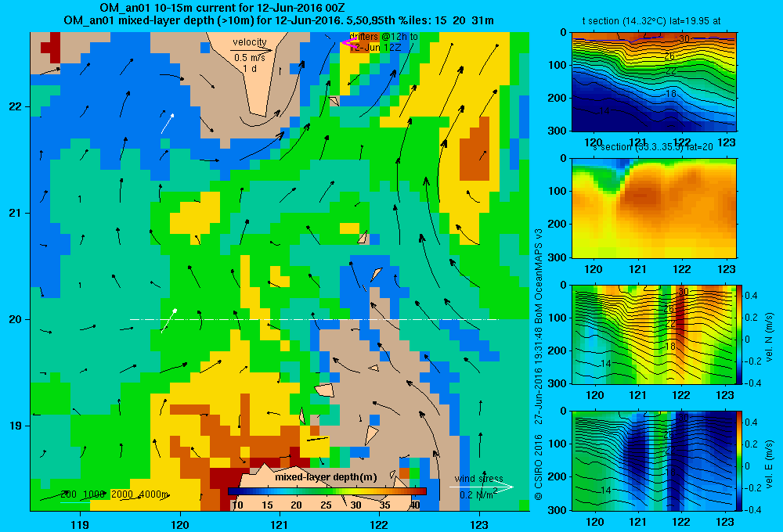Click the main map latitude "22" axis label
This screenshot has height=532, width=783.
16,106
